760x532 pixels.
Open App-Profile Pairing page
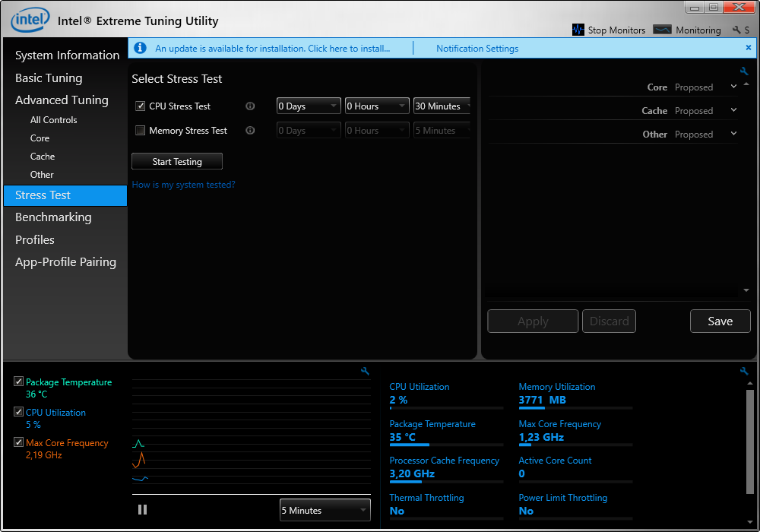pyautogui.click(x=65, y=262)
